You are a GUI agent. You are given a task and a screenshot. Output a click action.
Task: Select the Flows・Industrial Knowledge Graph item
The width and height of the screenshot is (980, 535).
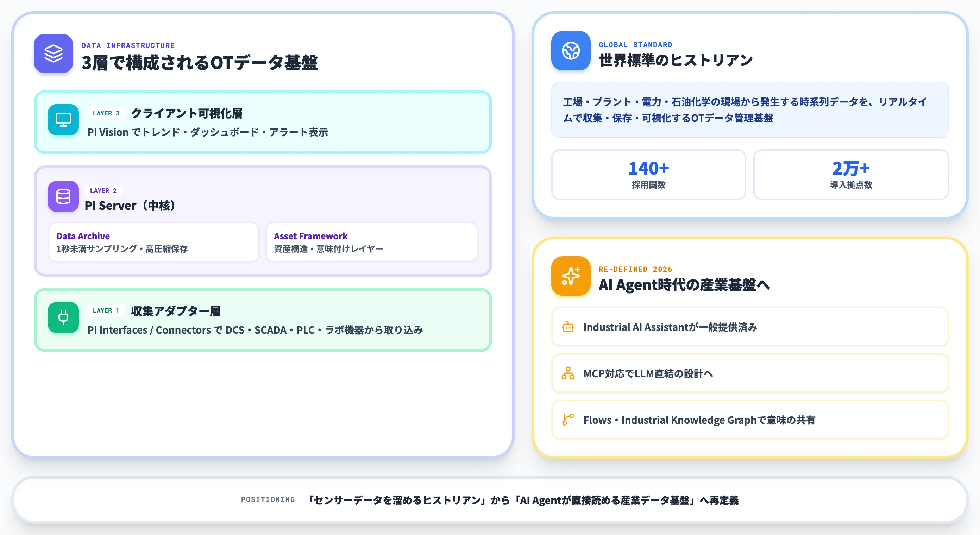(x=750, y=420)
